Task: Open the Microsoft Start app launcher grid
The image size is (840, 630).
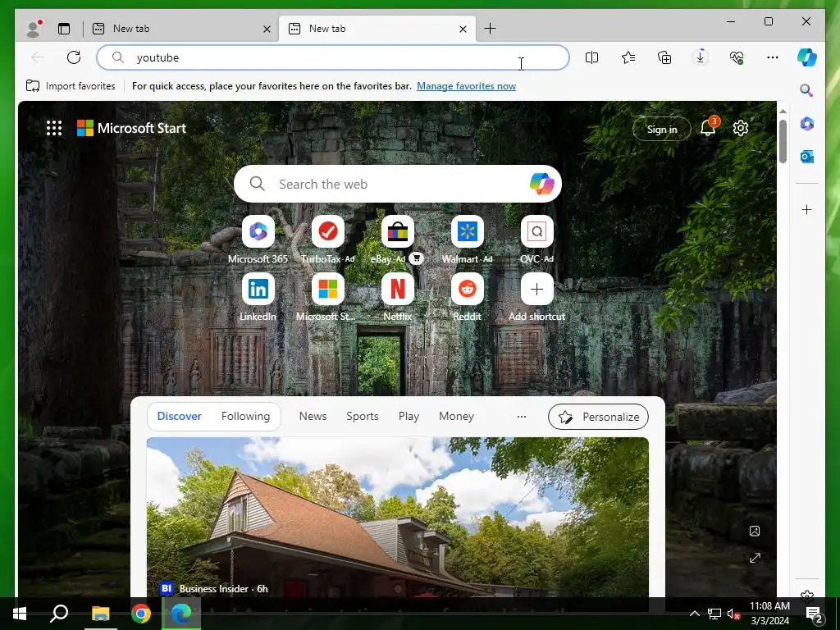Action: (x=54, y=128)
